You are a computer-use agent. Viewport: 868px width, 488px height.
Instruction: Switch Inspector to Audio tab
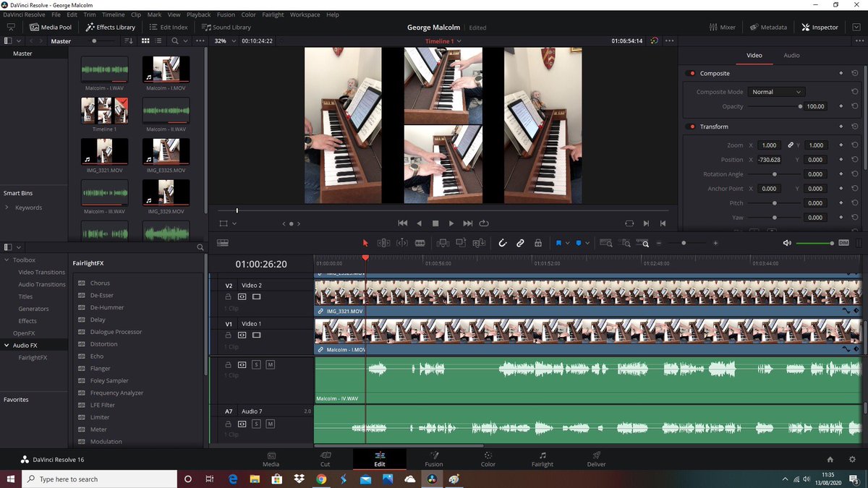coord(791,55)
